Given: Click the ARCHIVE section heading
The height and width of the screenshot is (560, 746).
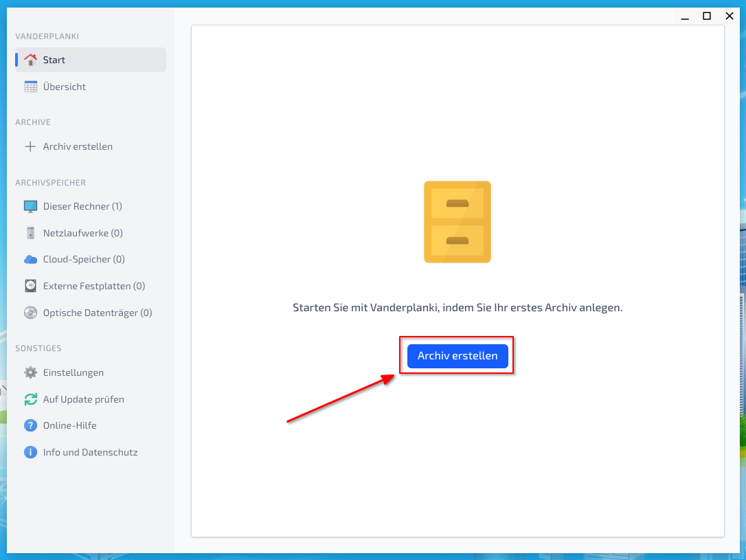Looking at the screenshot, I should 33,122.
